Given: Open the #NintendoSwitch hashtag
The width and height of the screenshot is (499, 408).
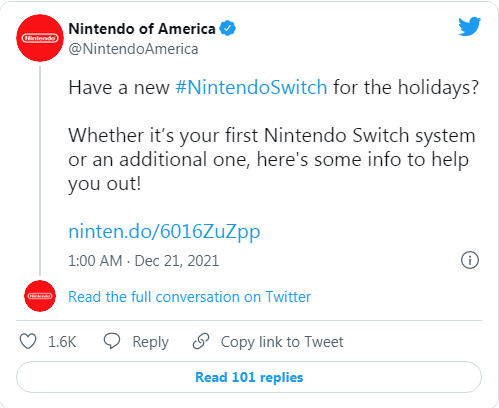Looking at the screenshot, I should (251, 87).
